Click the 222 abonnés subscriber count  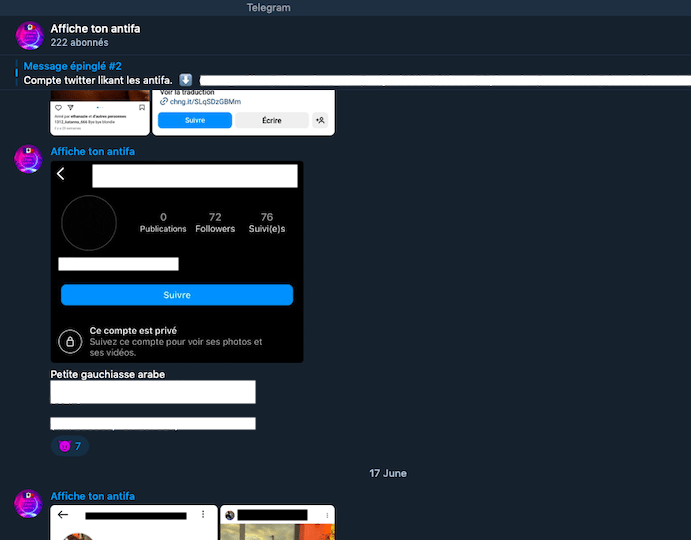(x=79, y=42)
